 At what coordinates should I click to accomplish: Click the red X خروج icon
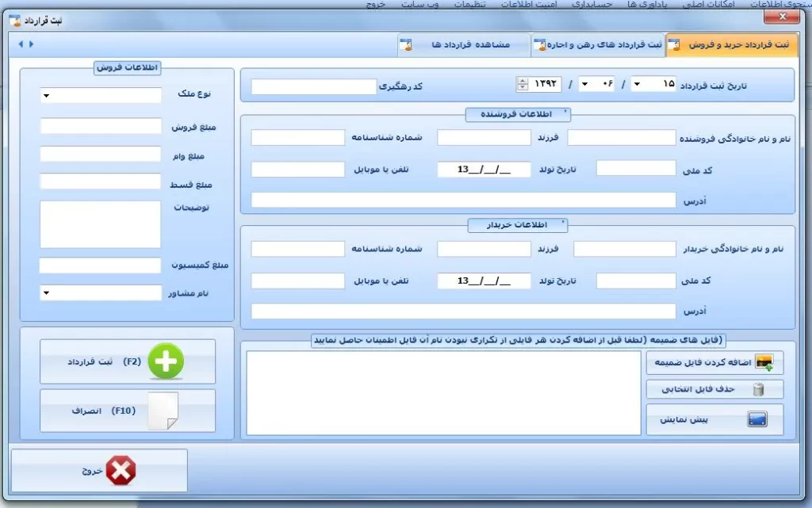coord(121,471)
